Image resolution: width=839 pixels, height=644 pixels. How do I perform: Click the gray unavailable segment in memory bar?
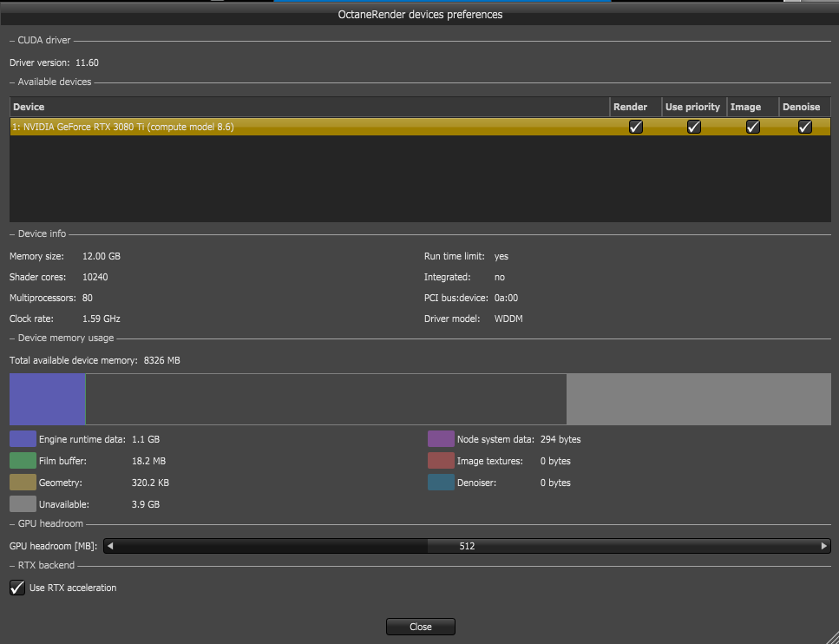[x=698, y=399]
